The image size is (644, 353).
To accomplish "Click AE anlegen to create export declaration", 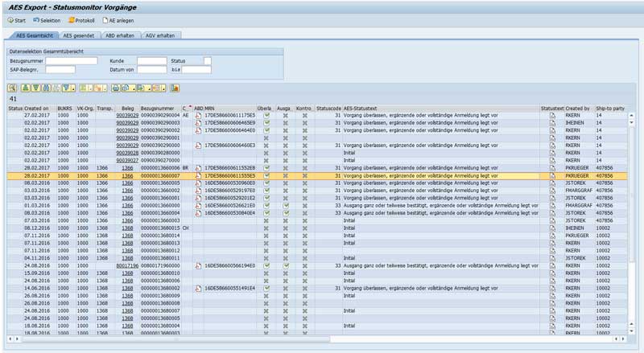I will 118,21.
